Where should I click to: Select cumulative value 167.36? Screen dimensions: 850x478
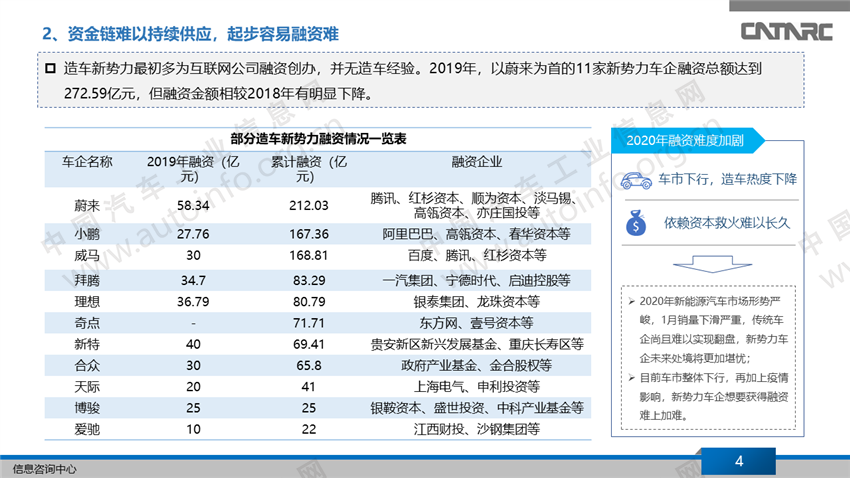point(308,234)
